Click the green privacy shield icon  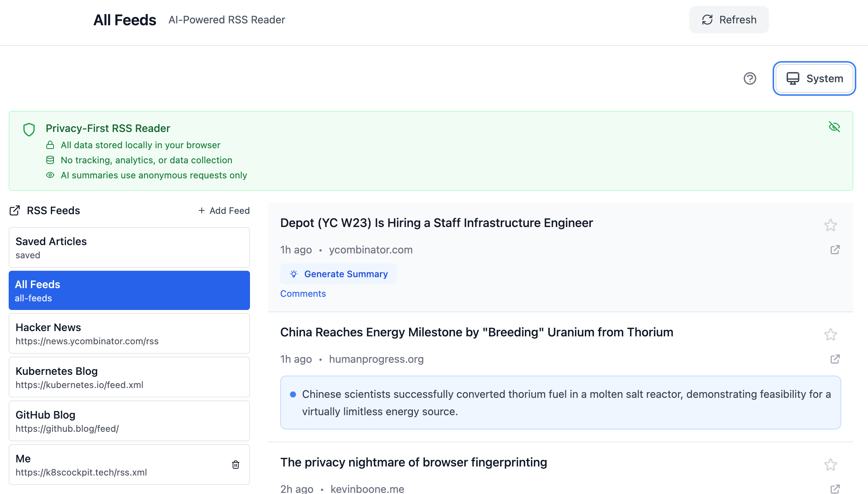tap(29, 129)
